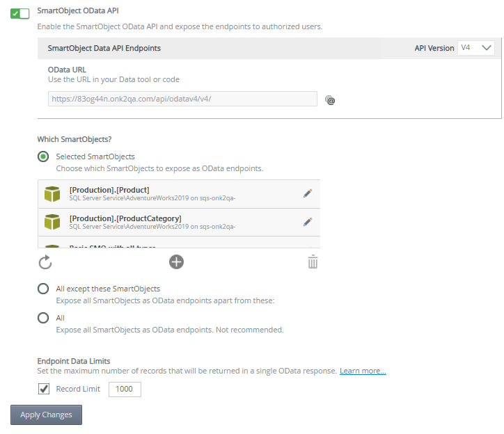Select the [Production].[ProductCategory] list row
Image resolution: width=504 pixels, height=434 pixels.
(181, 222)
